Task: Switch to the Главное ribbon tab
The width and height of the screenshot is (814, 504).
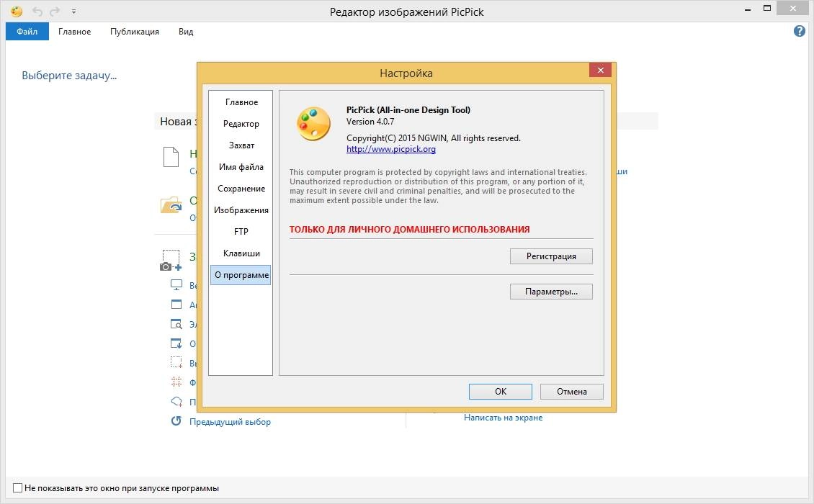Action: (x=74, y=32)
